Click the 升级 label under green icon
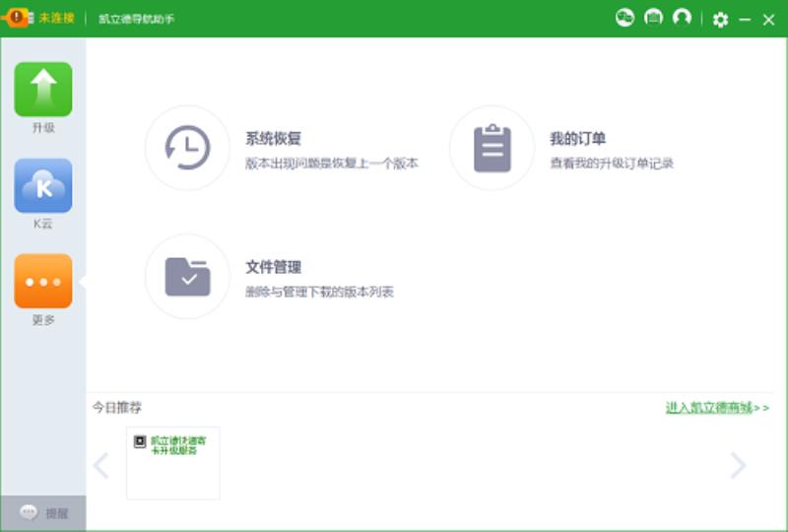Image resolution: width=788 pixels, height=532 pixels. pos(43,128)
